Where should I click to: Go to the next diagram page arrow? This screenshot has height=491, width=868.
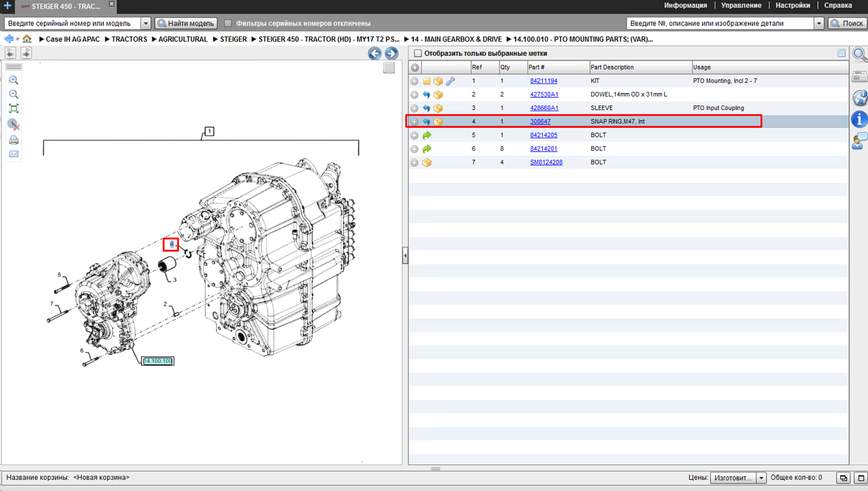pos(392,54)
